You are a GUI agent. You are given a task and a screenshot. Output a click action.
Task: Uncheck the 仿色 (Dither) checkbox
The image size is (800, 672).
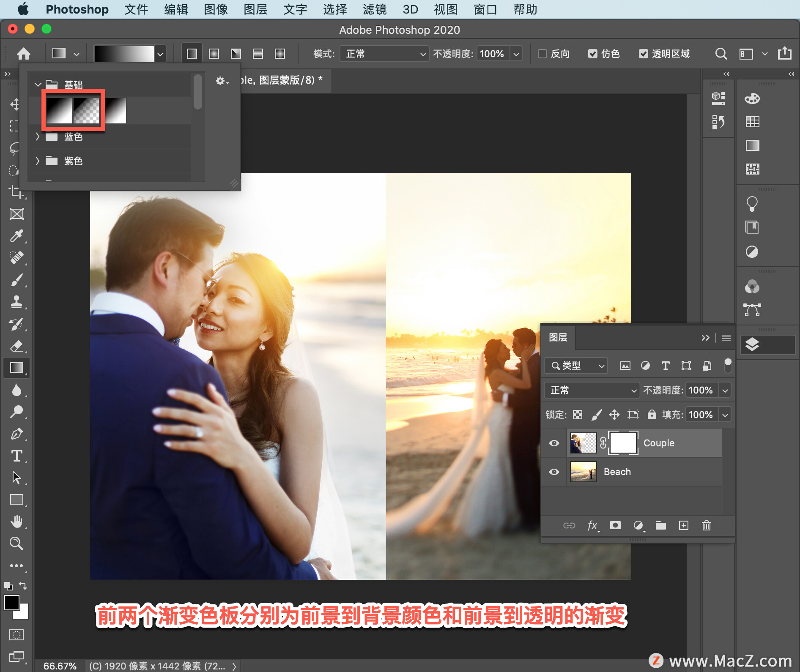[x=593, y=54]
